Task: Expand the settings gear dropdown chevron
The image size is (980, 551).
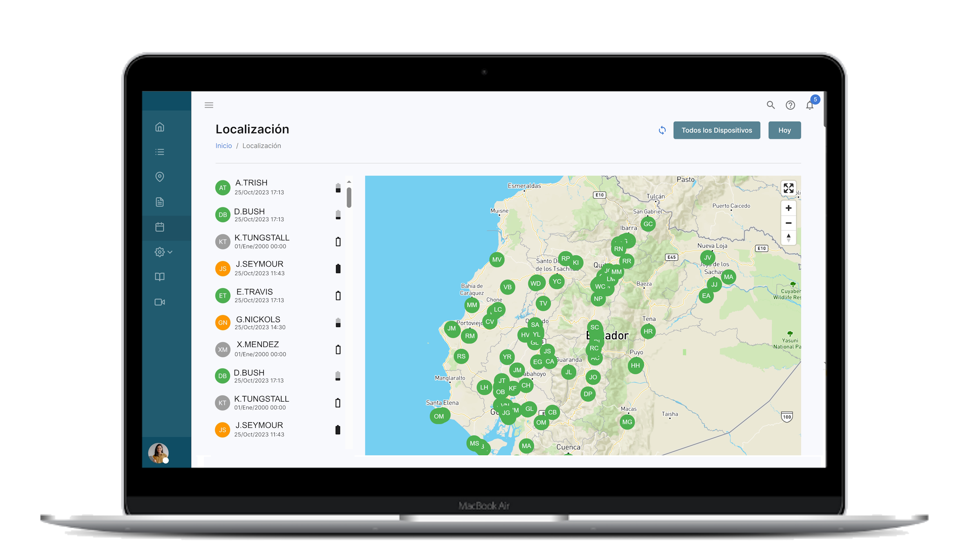Action: pyautogui.click(x=170, y=252)
